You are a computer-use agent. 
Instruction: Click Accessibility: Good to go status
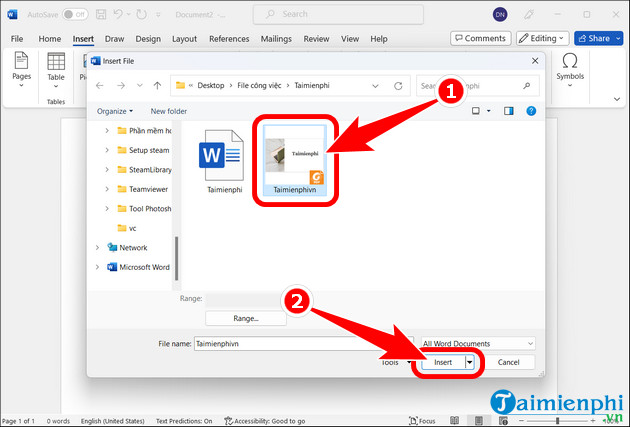coord(265,421)
